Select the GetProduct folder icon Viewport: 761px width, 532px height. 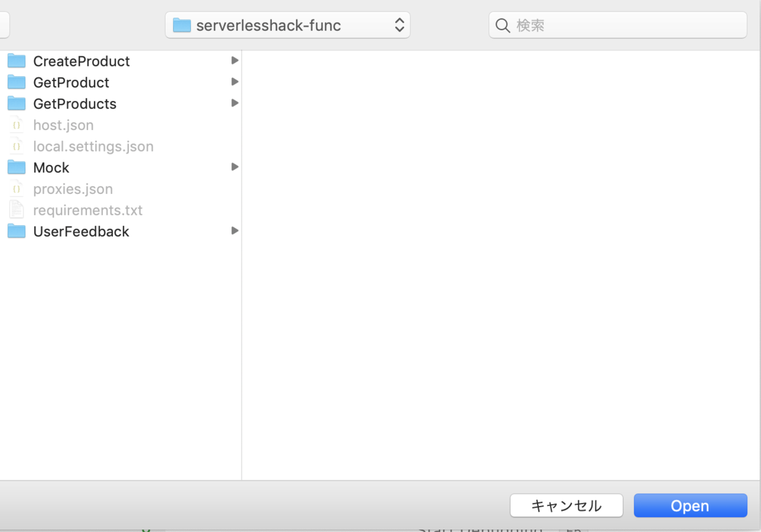pyautogui.click(x=16, y=82)
